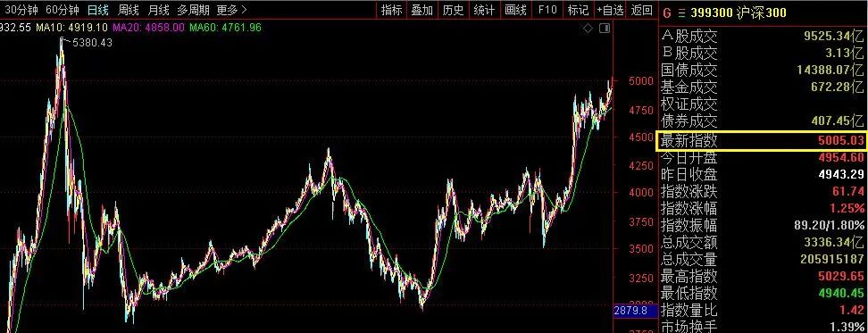Switch to the 60分钟 period tab
This screenshot has width=868, height=333.
pyautogui.click(x=63, y=10)
